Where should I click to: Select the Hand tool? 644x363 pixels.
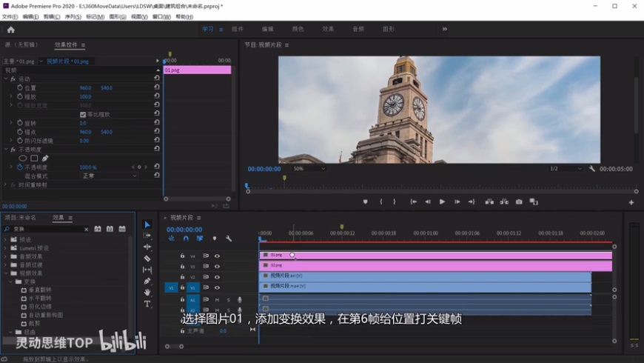(147, 293)
